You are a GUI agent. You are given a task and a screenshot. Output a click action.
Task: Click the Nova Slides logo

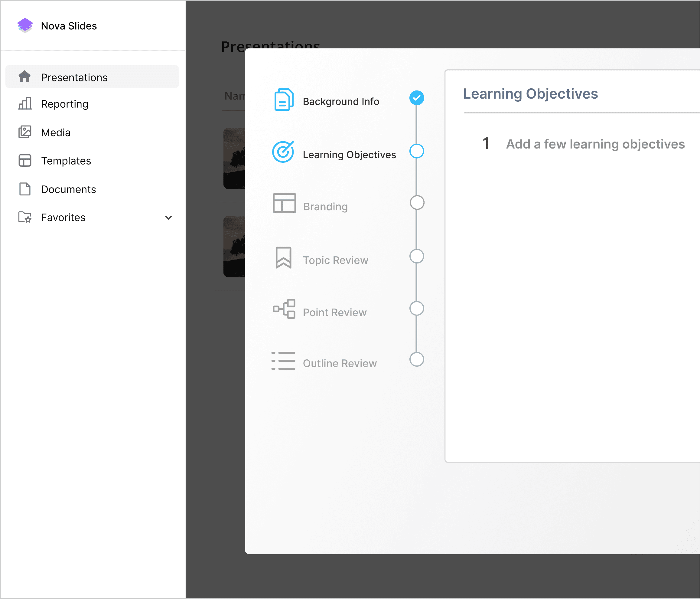click(25, 25)
